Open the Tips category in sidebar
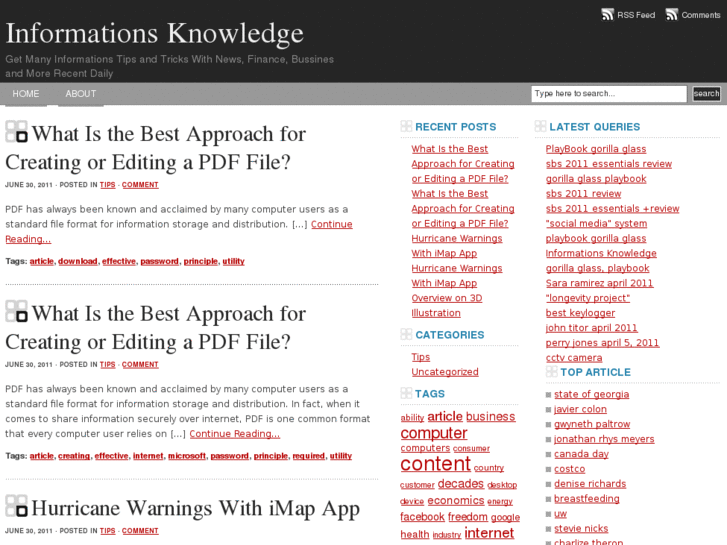Viewport: 727px width, 545px height. [x=421, y=357]
